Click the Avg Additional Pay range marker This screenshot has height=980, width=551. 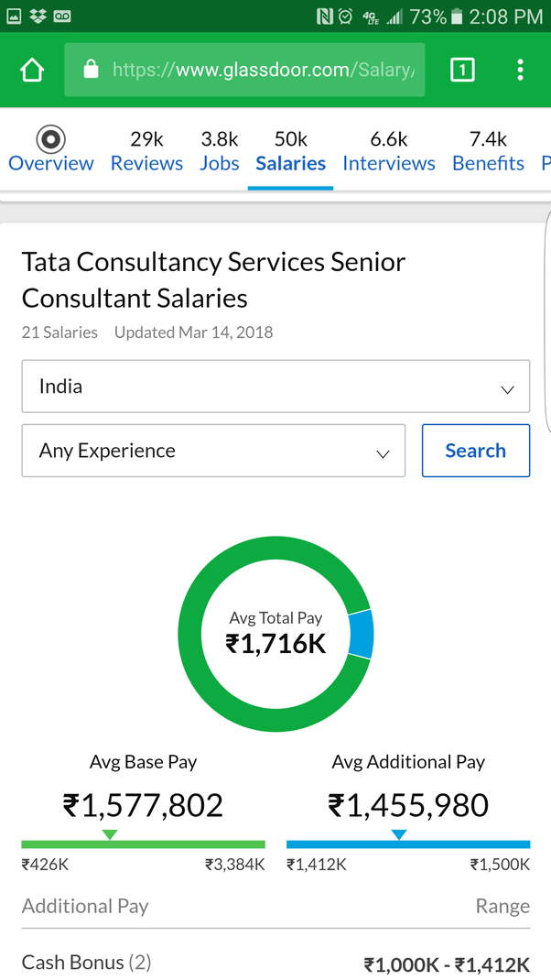[x=399, y=834]
